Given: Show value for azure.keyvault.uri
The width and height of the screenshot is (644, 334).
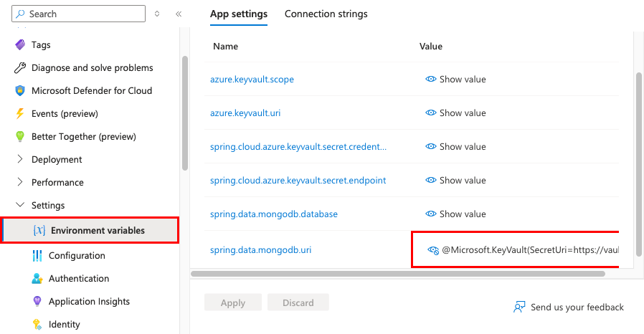Looking at the screenshot, I should coord(455,113).
